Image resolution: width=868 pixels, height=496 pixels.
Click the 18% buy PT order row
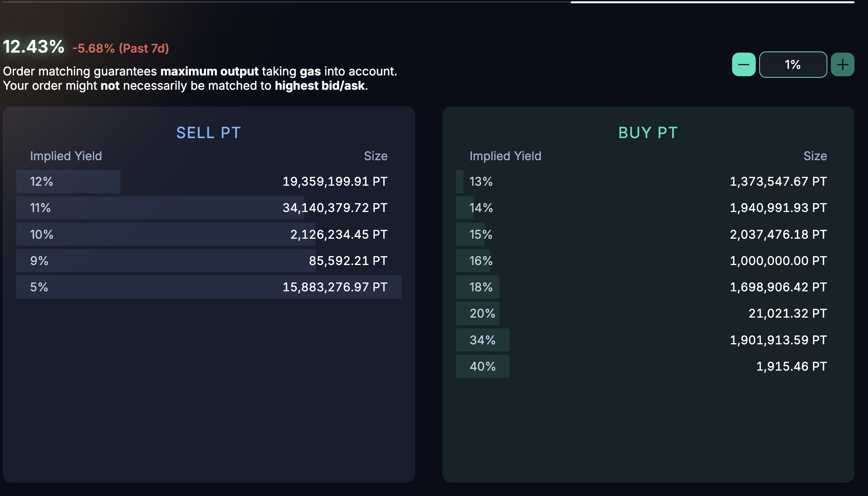tap(648, 287)
